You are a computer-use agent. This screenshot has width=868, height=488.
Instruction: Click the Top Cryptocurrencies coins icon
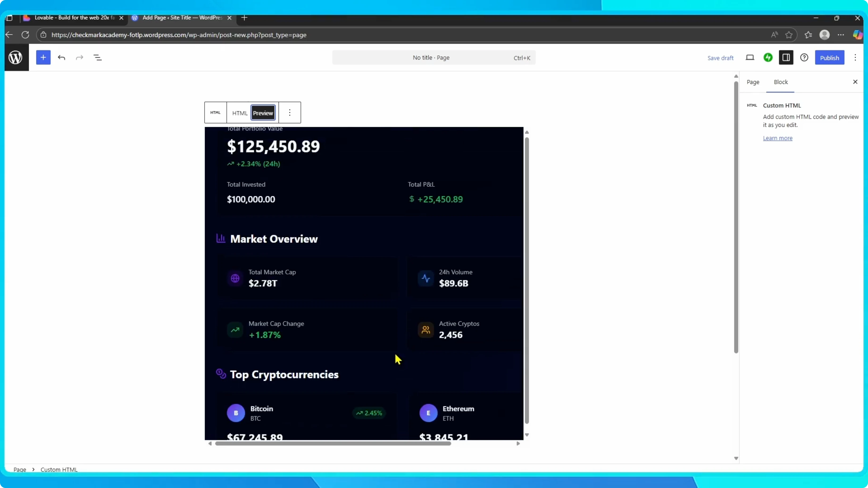[221, 373]
